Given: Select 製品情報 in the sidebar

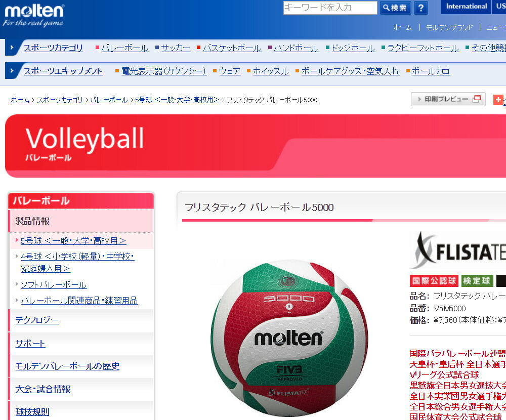Looking at the screenshot, I should [81, 221].
